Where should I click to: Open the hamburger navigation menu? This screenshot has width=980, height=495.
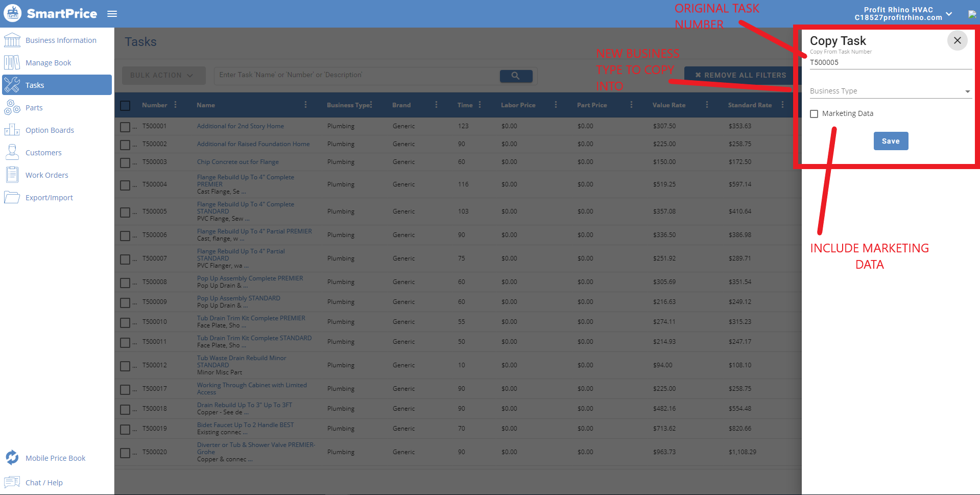112,14
